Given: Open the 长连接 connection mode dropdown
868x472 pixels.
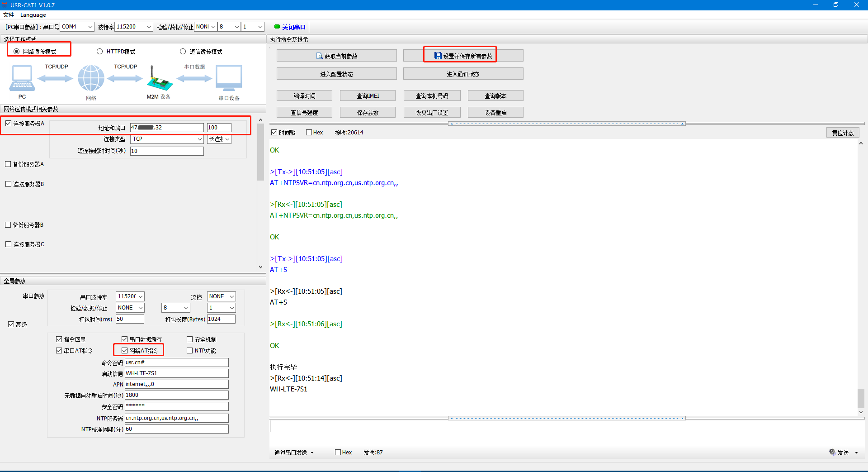Looking at the screenshot, I should click(x=219, y=139).
